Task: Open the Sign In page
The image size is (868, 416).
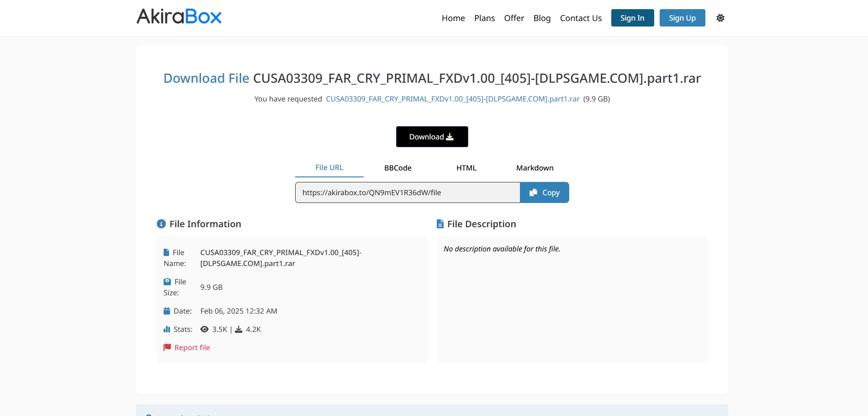Action: (x=632, y=18)
